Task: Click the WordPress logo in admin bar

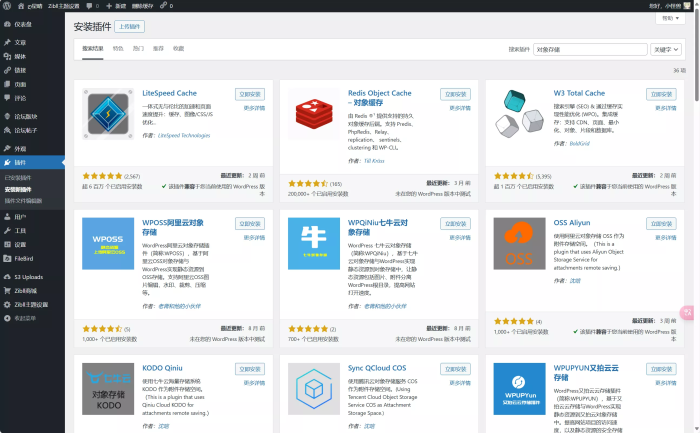Action: 7,5
